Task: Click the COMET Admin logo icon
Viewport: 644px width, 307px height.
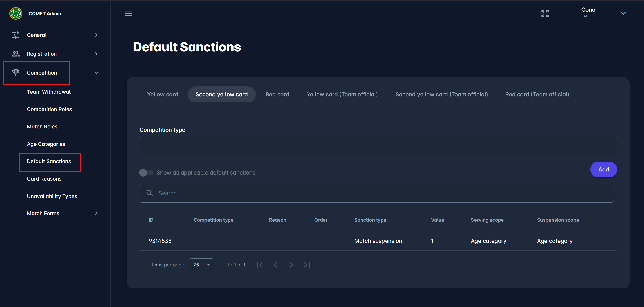Action: tap(16, 13)
